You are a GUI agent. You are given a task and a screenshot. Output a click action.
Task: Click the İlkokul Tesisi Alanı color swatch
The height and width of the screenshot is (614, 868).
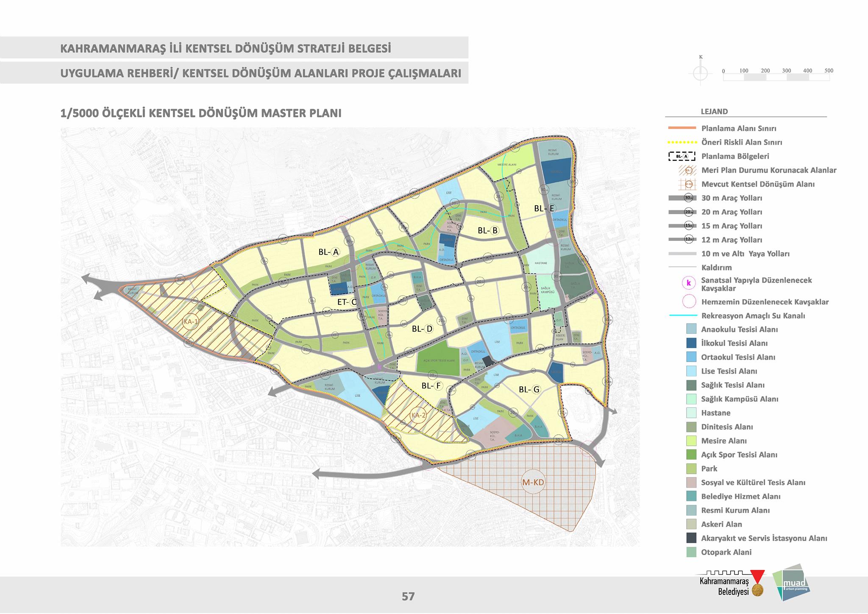[691, 343]
